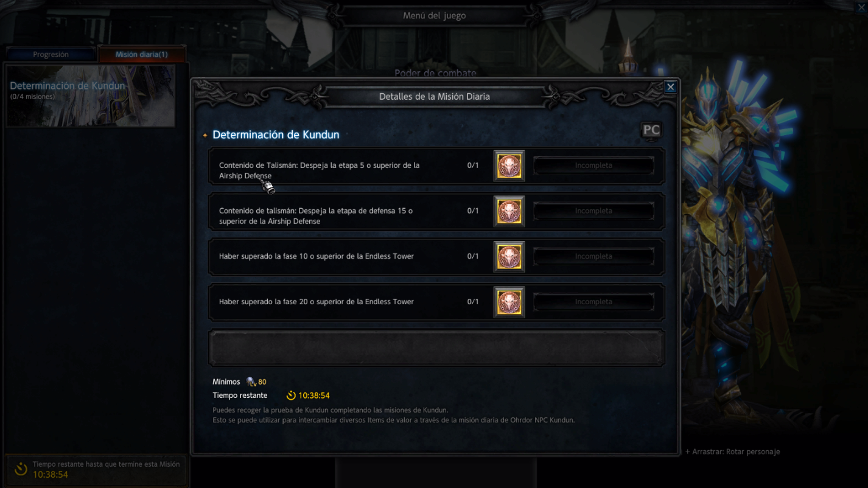Screen dimensions: 868x488
Task: Select the Misión diaria(1) tab
Action: [x=142, y=54]
